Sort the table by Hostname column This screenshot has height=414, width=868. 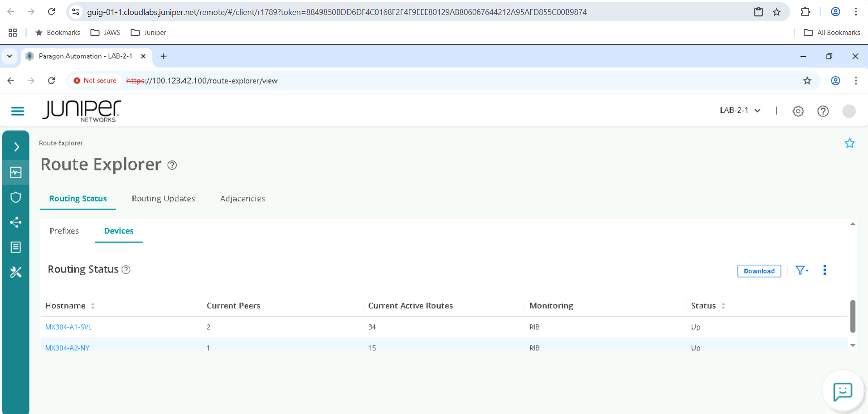click(92, 306)
